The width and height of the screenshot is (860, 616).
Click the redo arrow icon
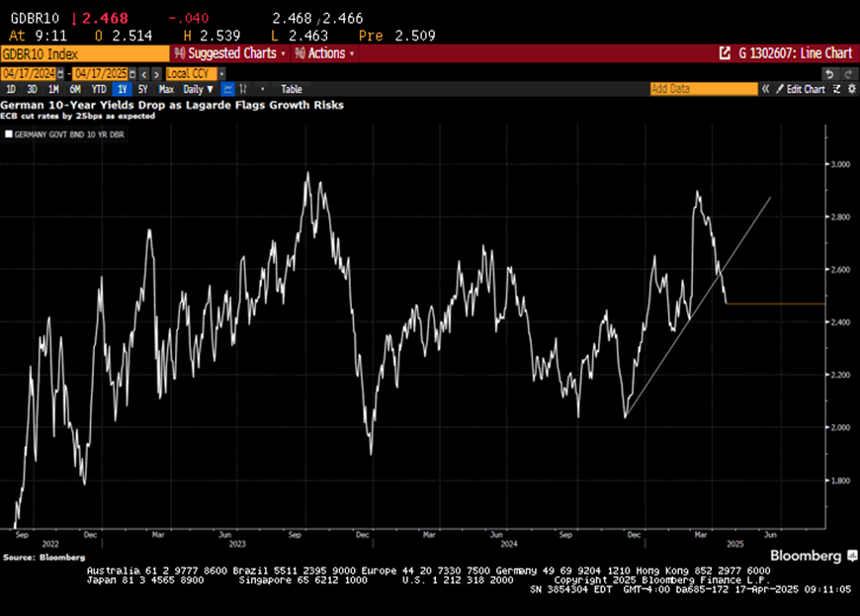click(x=848, y=74)
